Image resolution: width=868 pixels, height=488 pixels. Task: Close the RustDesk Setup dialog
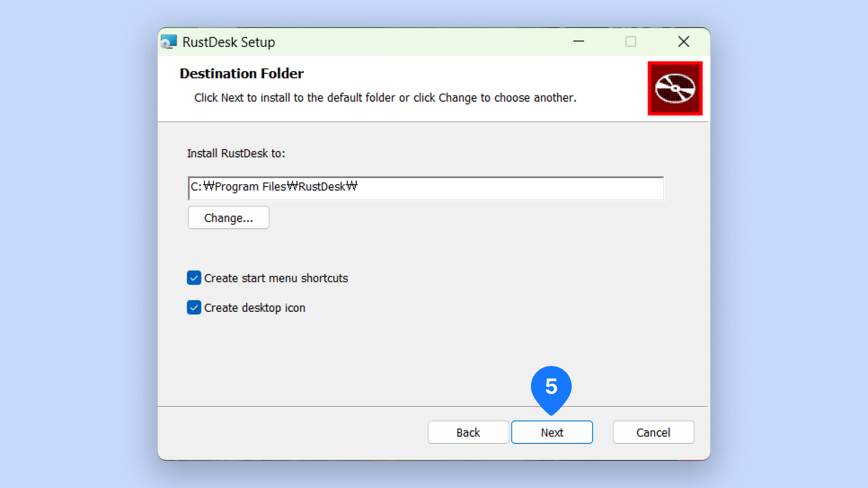pyautogui.click(x=684, y=42)
